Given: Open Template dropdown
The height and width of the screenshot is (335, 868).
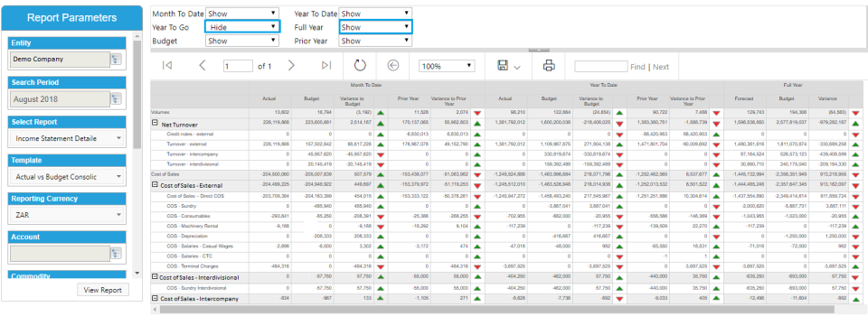Looking at the screenshot, I should point(68,177).
